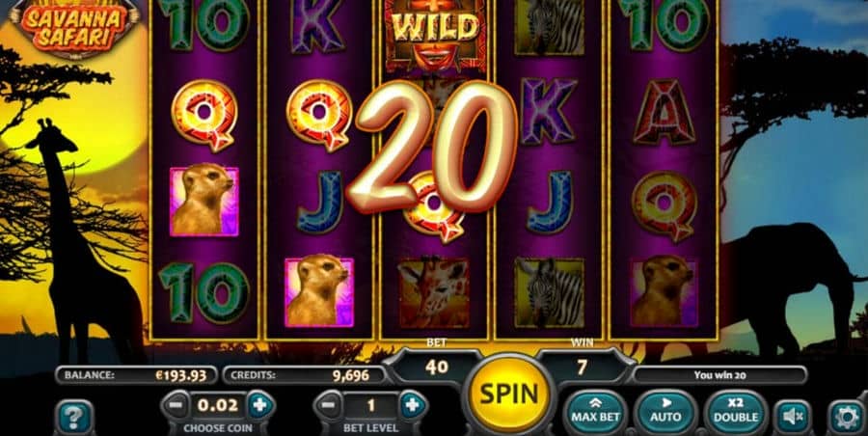This screenshot has width=868, height=436.
Task: Open the settings gear icon
Action: [847, 417]
